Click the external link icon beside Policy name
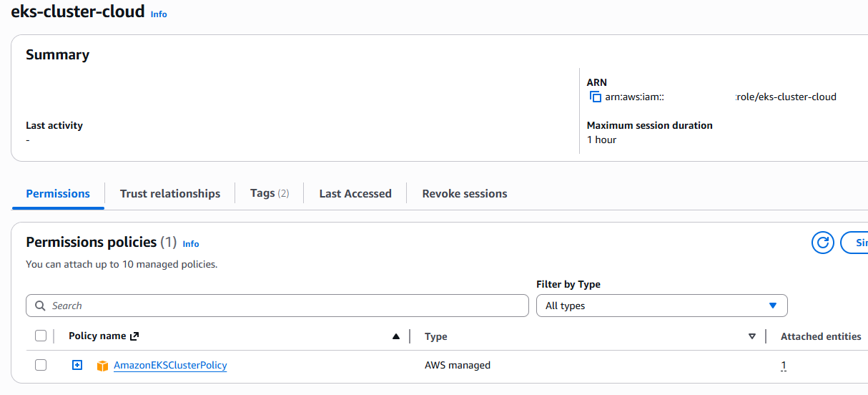Image resolution: width=868 pixels, height=395 pixels. pos(134,336)
